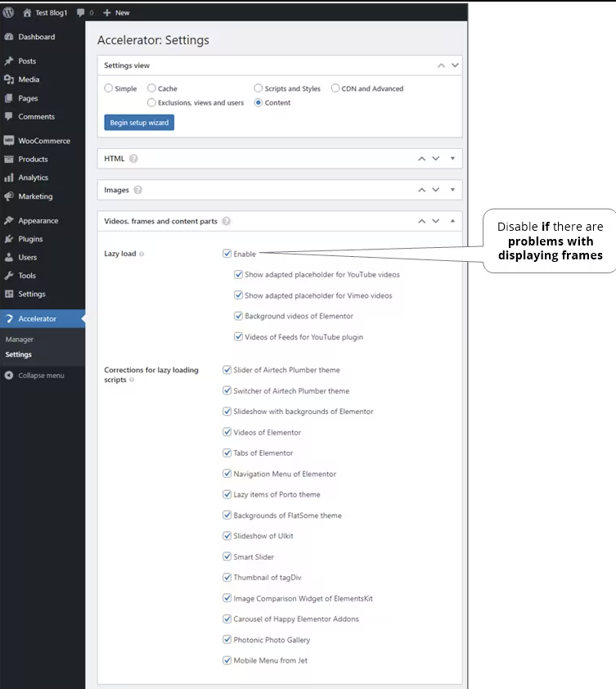The height and width of the screenshot is (689, 616).
Task: Click the help icon next to HTML
Action: 133,159
